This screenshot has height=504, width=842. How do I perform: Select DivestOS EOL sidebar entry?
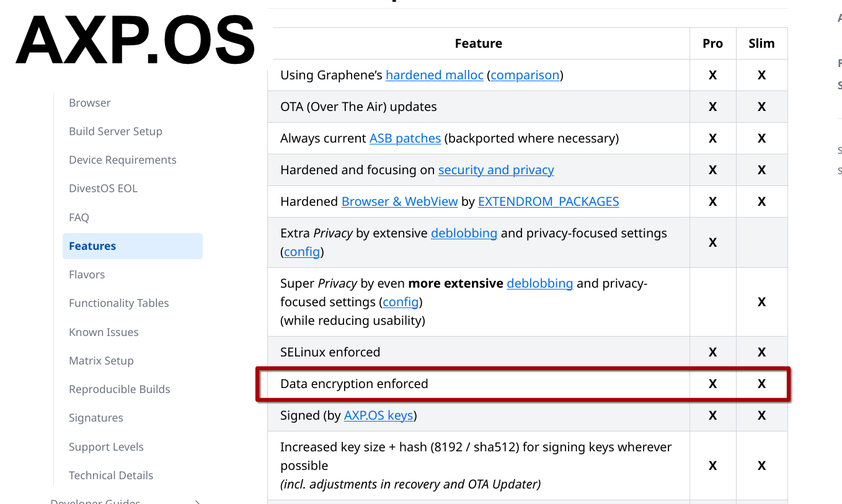pyautogui.click(x=103, y=188)
